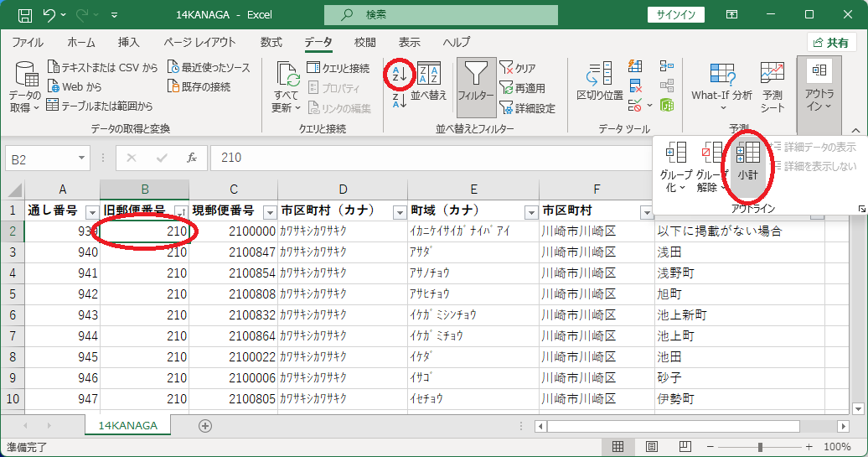The image size is (868, 457).
Task: Open 既存の接続 (existing connections)
Action: pos(199,86)
